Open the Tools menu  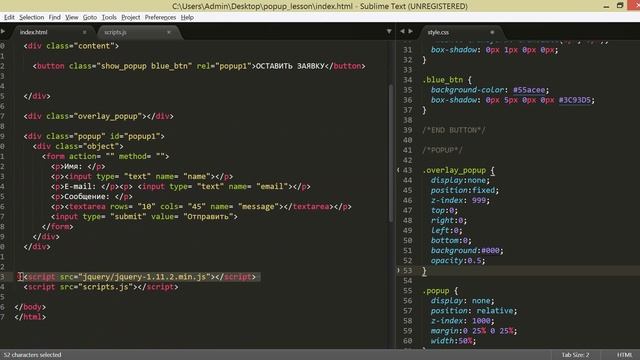tap(109, 17)
